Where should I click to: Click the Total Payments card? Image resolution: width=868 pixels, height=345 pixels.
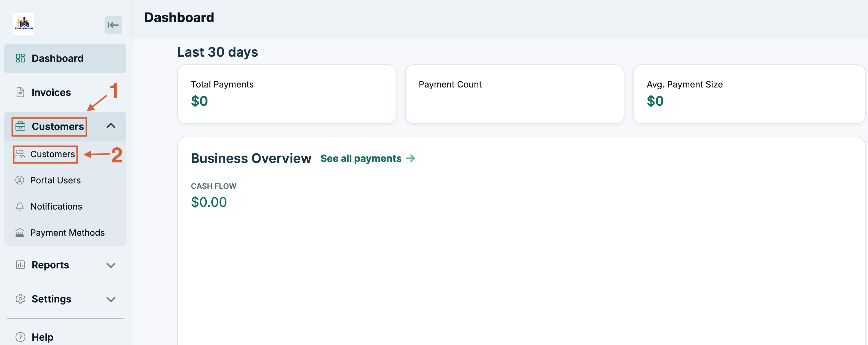click(x=287, y=94)
